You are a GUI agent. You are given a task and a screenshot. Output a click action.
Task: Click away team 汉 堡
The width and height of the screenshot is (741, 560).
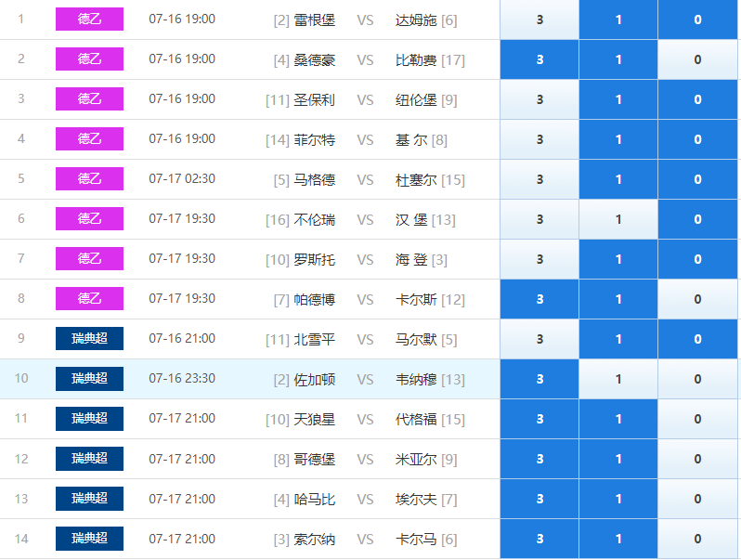411,220
